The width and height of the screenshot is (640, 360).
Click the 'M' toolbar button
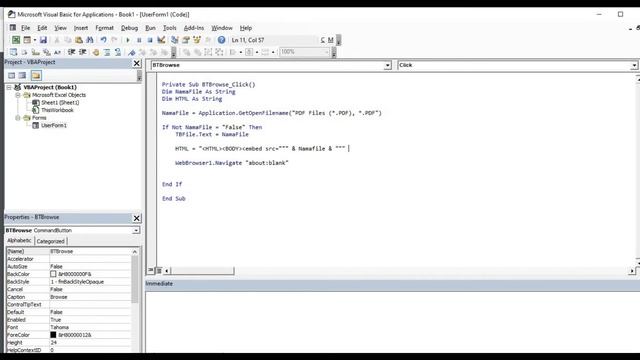click(330, 40)
